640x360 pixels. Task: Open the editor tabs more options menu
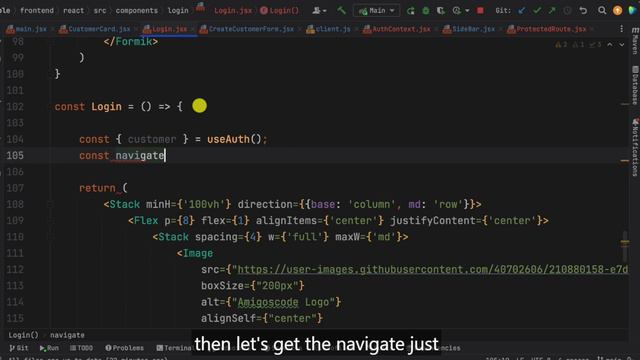pyautogui.click(x=621, y=29)
